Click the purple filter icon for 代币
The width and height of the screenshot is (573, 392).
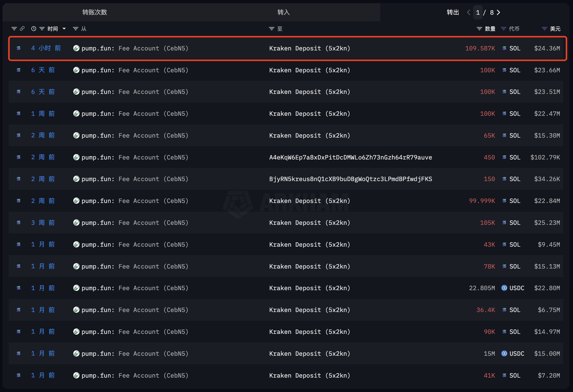coord(504,29)
